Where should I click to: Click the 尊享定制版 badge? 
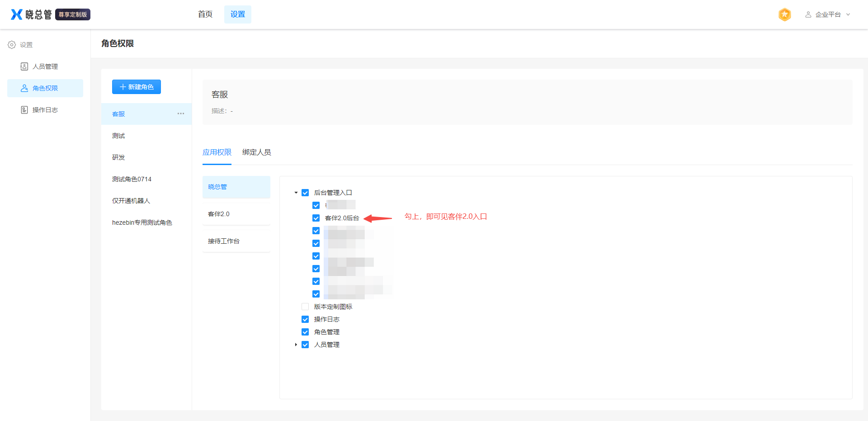73,14
